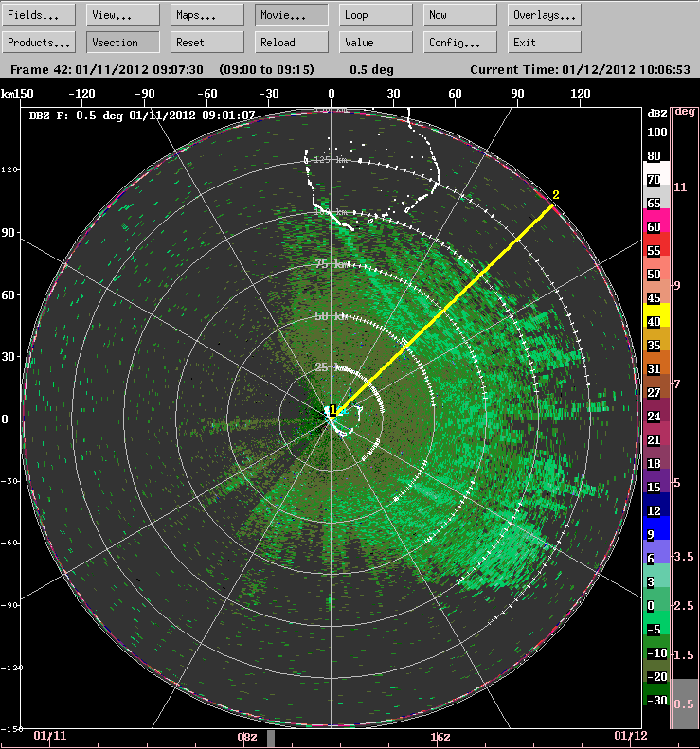Select the 3.5 deg elevation tick

click(684, 556)
